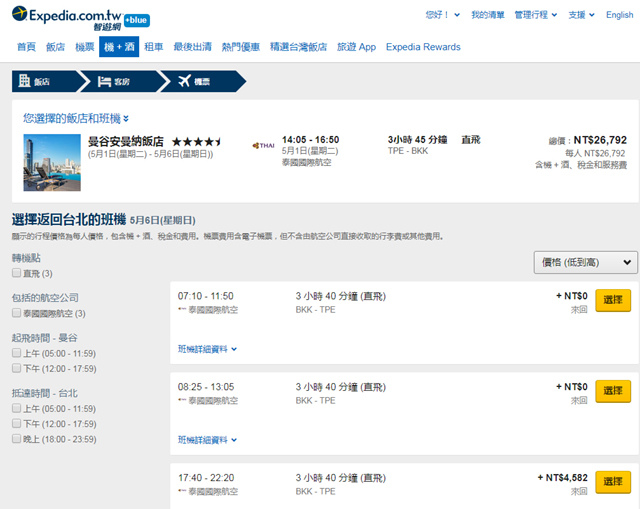Click the THAI airline logo
The height and width of the screenshot is (509, 640).
[x=263, y=145]
